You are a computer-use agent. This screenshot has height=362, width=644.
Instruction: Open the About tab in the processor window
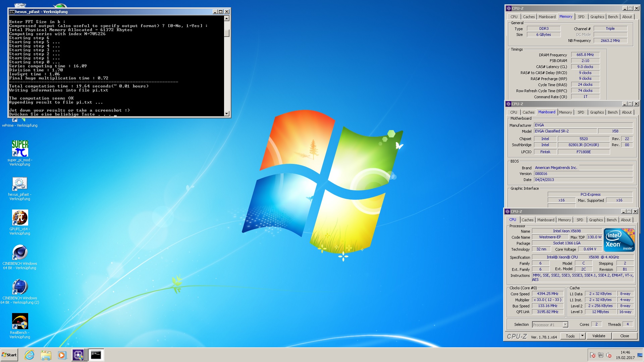coord(626,220)
